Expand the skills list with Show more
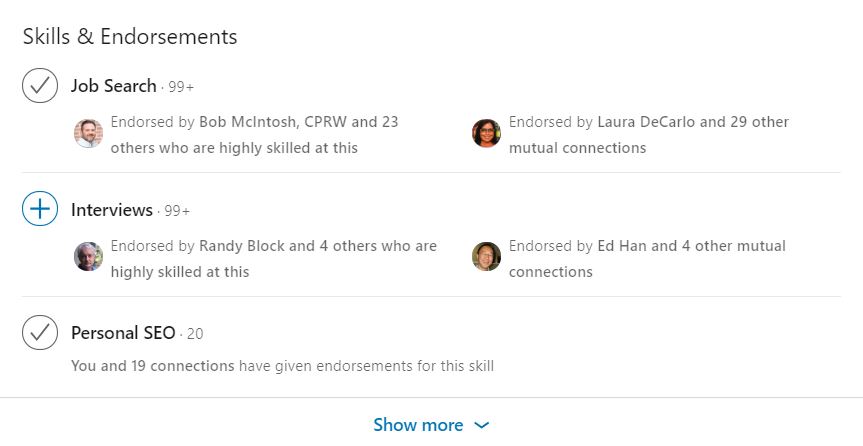 (x=418, y=425)
